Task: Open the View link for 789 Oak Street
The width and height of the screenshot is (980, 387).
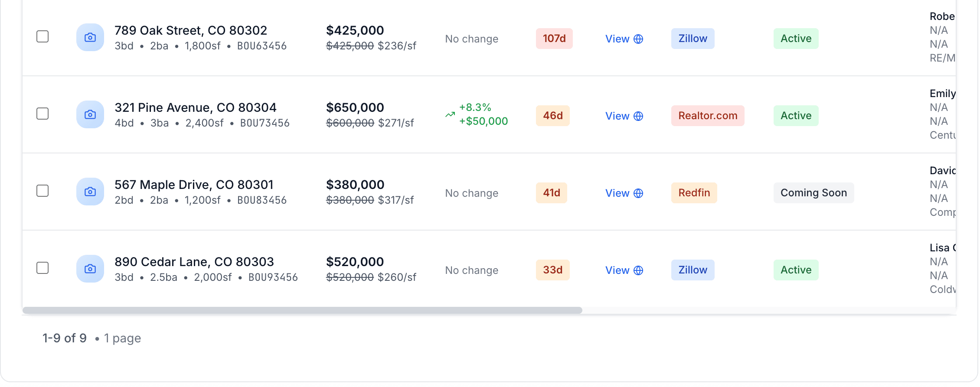Action: click(x=617, y=39)
